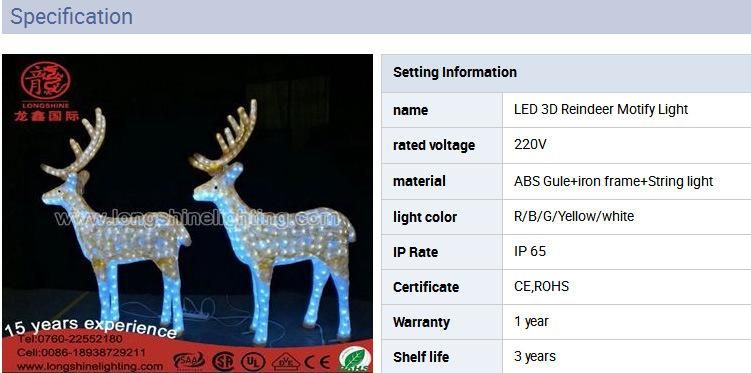Select the 'Certificate' label cell

[x=442, y=287]
